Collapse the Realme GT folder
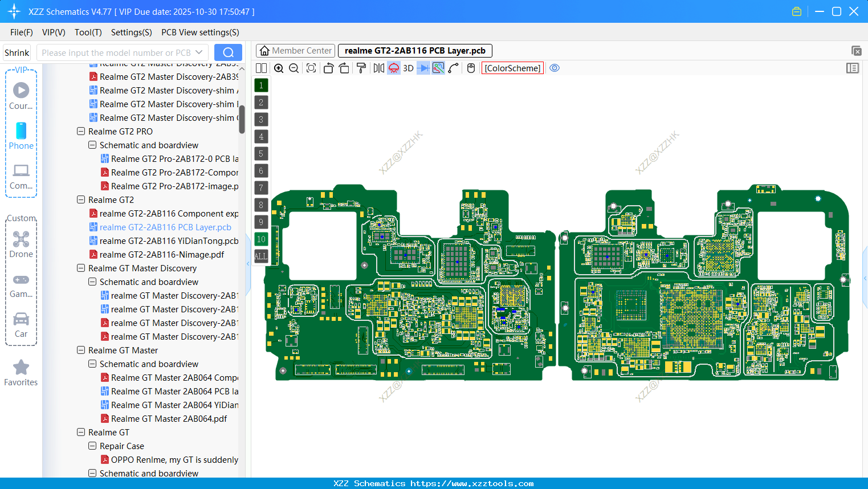 [x=81, y=433]
